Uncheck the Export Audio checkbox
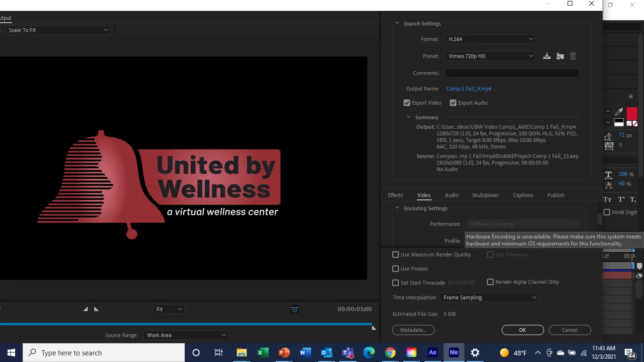 click(x=453, y=103)
